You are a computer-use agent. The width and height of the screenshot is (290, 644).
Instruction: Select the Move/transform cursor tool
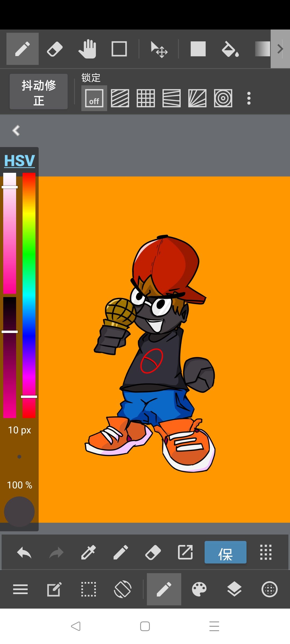[159, 49]
